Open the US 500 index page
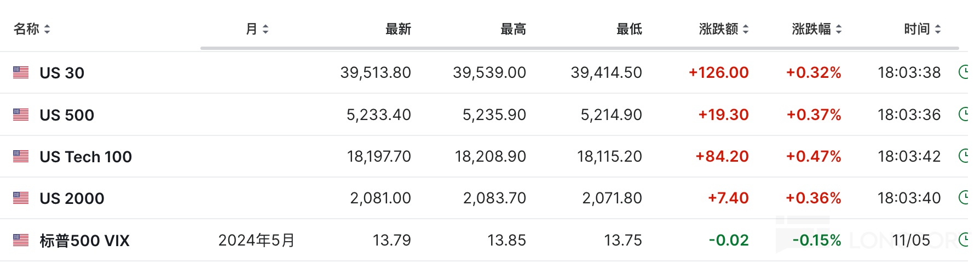This screenshot has height=262, width=980. click(x=67, y=115)
